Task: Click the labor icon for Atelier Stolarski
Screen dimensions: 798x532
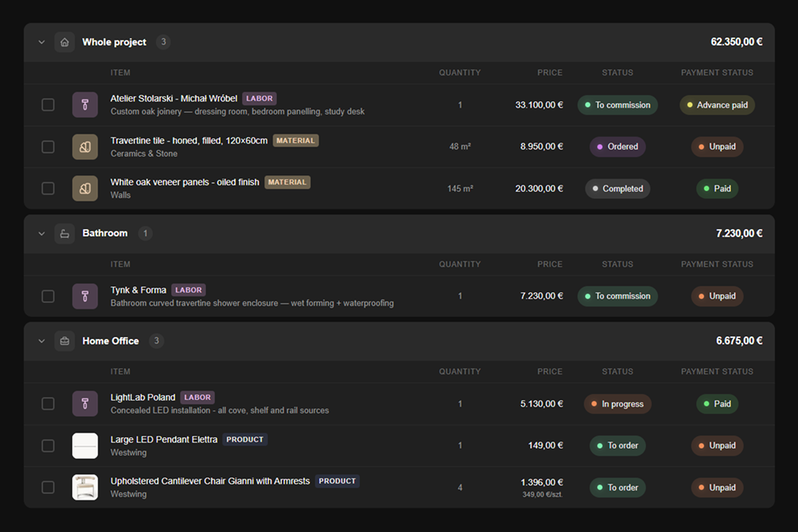Action: (x=85, y=105)
